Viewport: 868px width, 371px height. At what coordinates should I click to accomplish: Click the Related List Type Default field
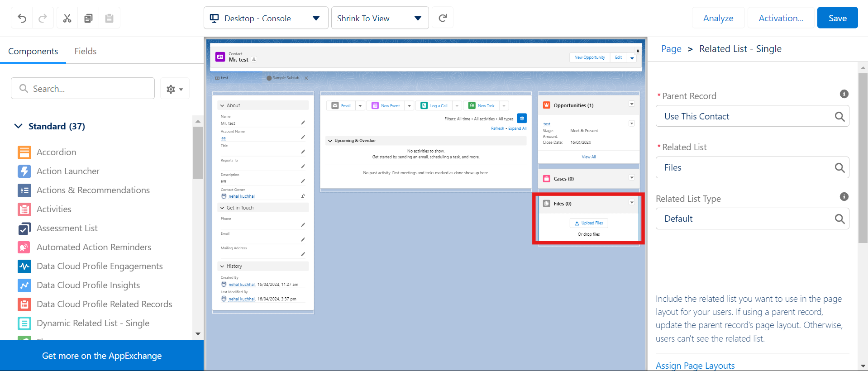752,219
